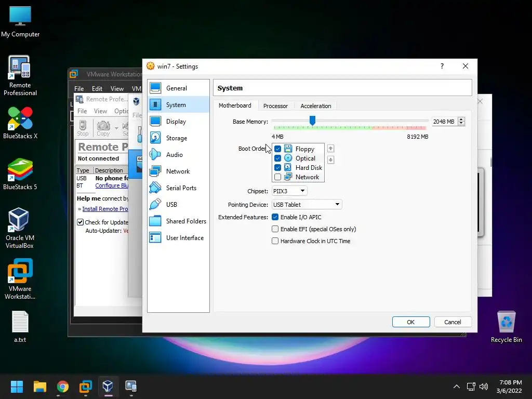Show hidden system tray icons chevron
Image resolution: width=532 pixels, height=399 pixels.
pos(457,387)
